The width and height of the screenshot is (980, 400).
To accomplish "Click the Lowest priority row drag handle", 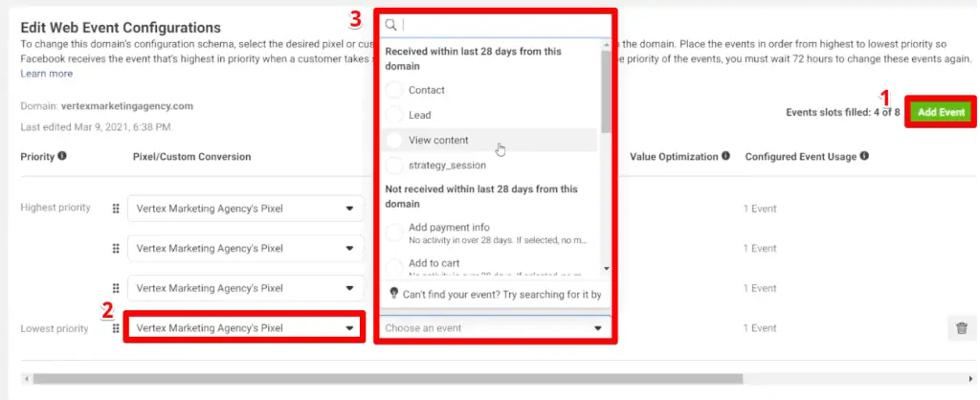I will click(116, 328).
